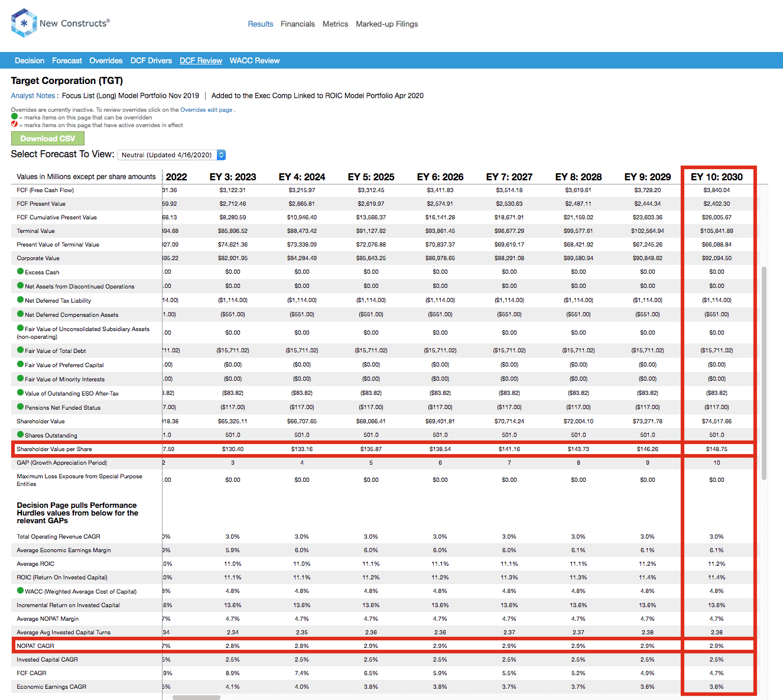Follow the Analyst Notes link

tap(33, 96)
